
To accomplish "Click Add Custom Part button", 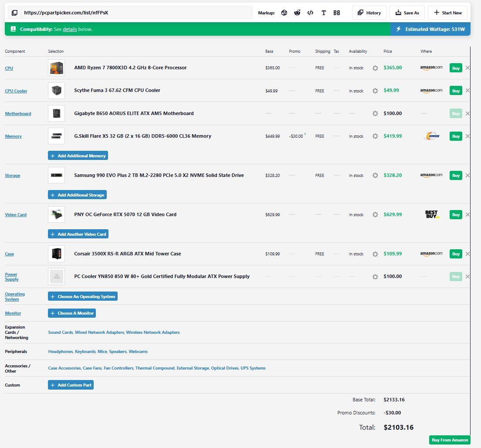I will tap(71, 385).
